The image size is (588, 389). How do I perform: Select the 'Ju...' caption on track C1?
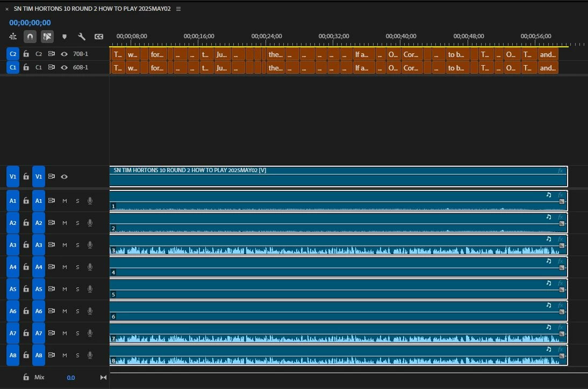point(223,68)
